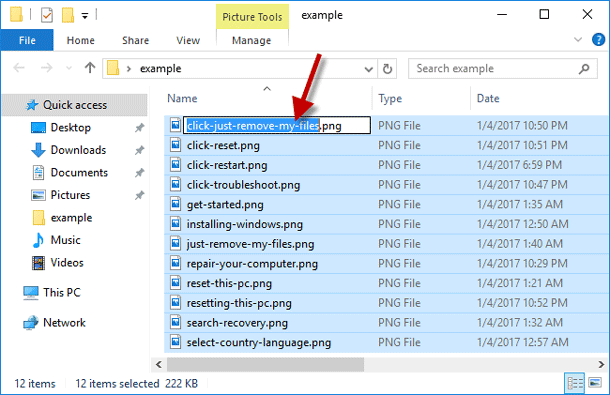Click the folder icon in address bar
This screenshot has height=395, width=610.
[113, 68]
